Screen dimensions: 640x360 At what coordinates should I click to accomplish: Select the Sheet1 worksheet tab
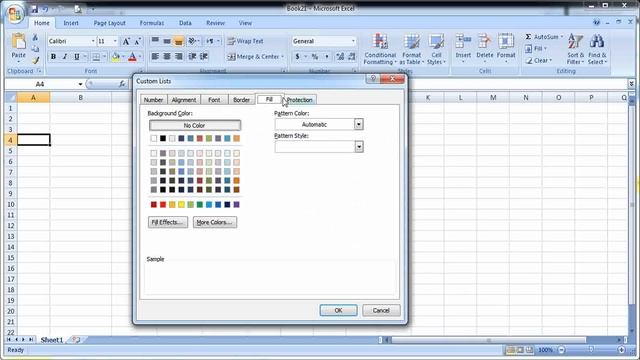[52, 340]
